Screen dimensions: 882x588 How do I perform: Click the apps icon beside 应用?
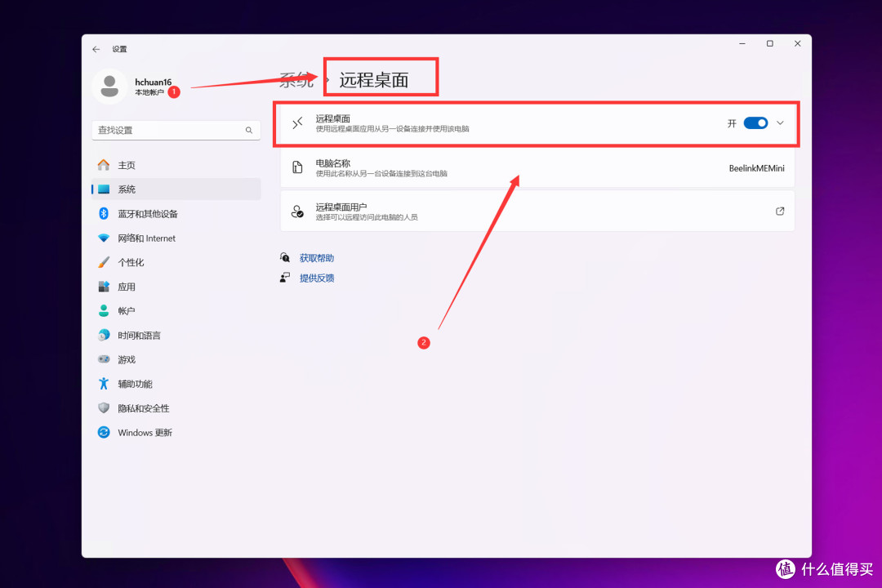104,287
